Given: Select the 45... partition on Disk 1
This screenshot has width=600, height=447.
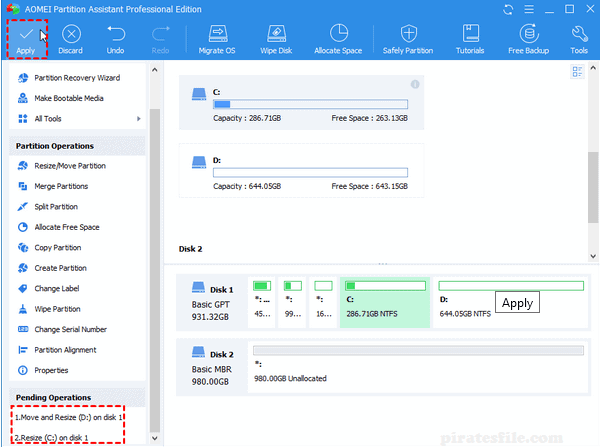Looking at the screenshot, I should (x=262, y=302).
